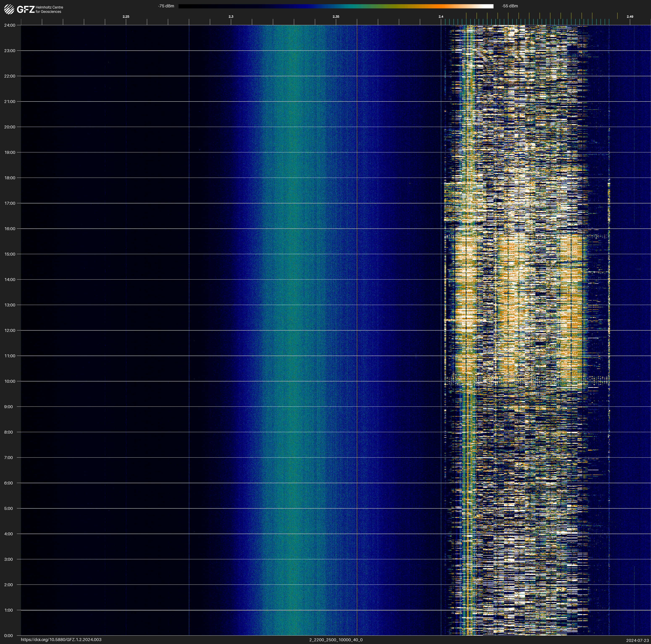The width and height of the screenshot is (651, 644).
Task: Click the 0:00 time axis label
Action: pyautogui.click(x=8, y=636)
